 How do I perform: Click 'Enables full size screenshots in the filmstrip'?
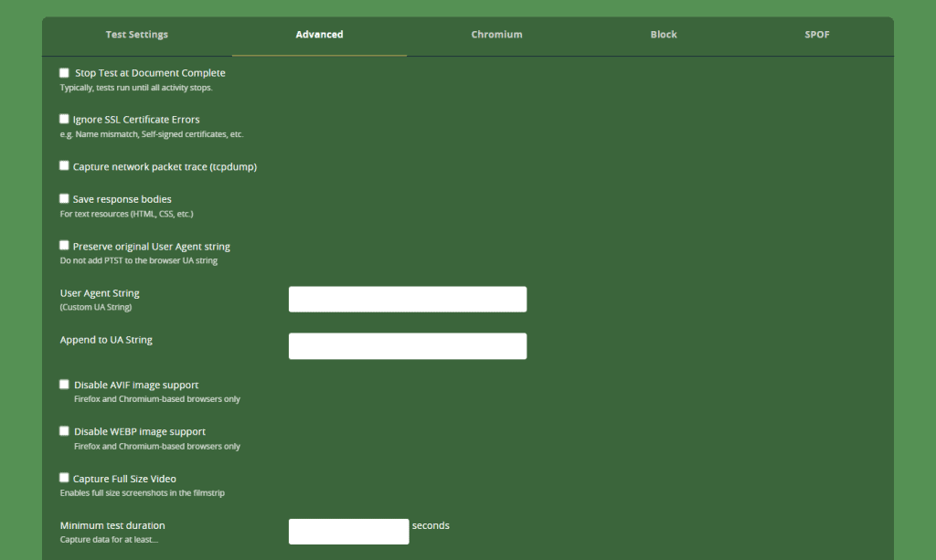point(142,493)
